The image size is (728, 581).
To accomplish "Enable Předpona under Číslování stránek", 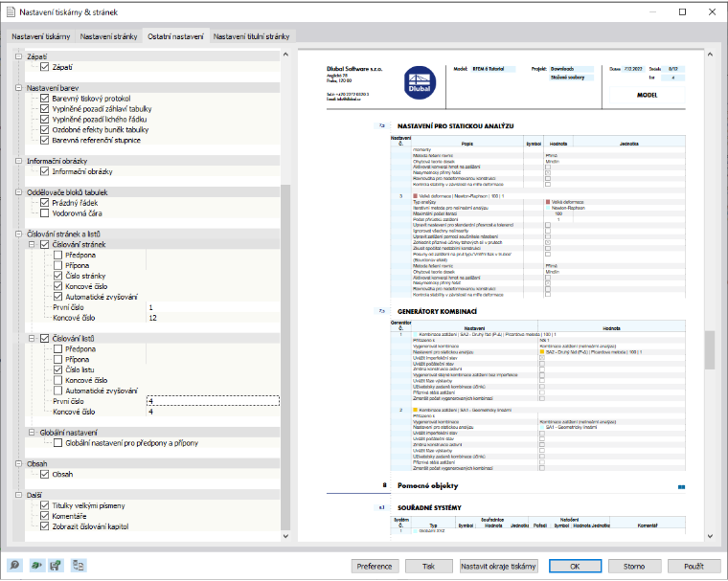I will click(58, 256).
